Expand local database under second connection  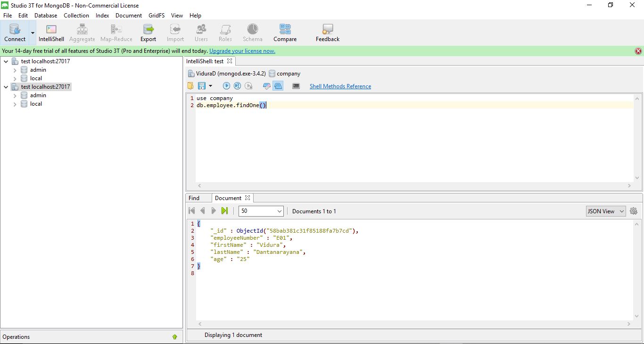(15, 104)
